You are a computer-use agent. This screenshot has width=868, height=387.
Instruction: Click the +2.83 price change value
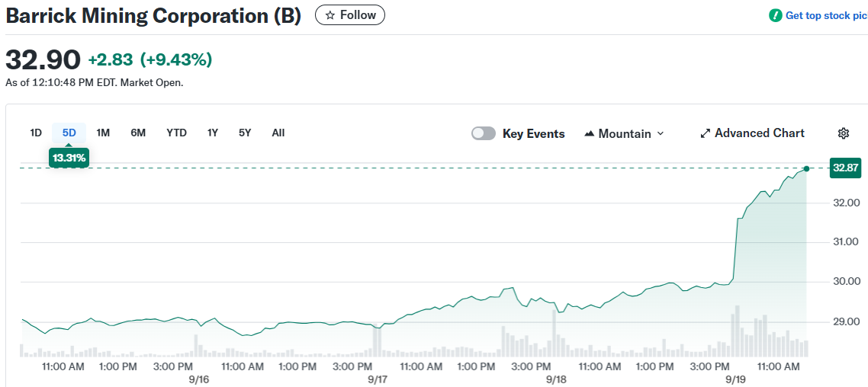111,59
